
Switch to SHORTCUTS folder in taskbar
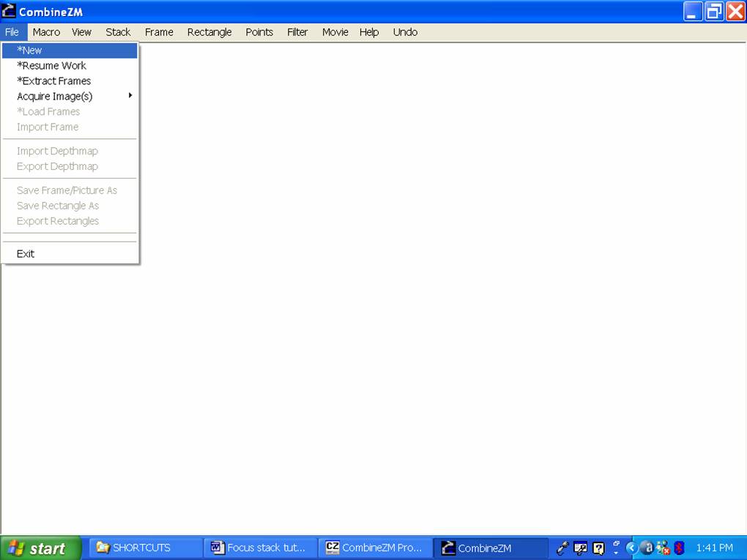click(145, 548)
